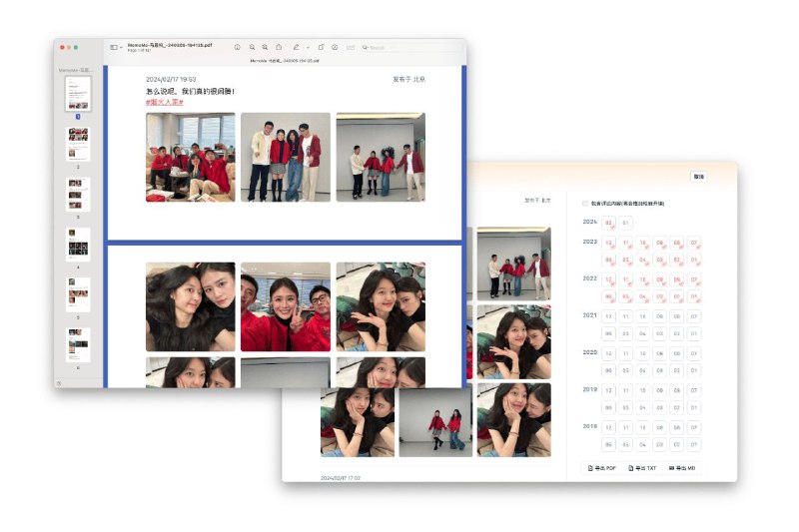Select page 4 thumbnail in sidebar
Screen dimensions: 799x532
coord(78,245)
